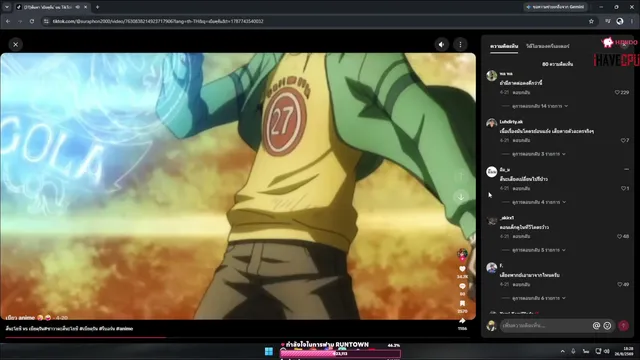Switch to the creator videos tab
The image size is (640, 360).
coord(547,46)
